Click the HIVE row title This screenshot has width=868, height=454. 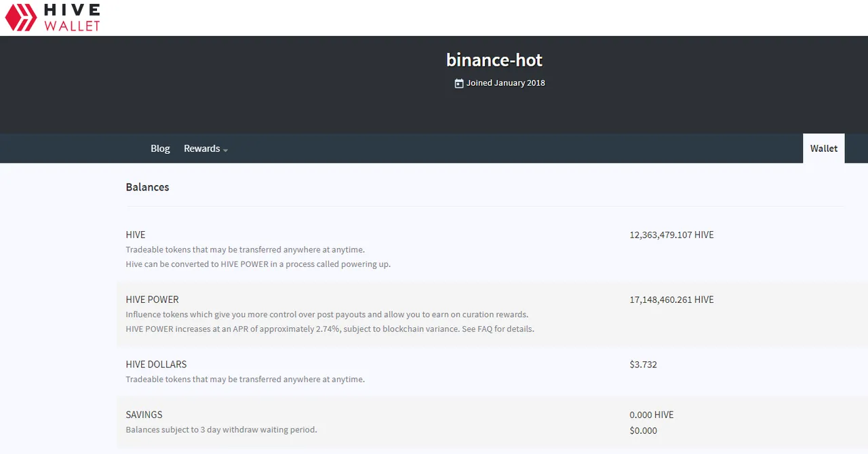(136, 235)
